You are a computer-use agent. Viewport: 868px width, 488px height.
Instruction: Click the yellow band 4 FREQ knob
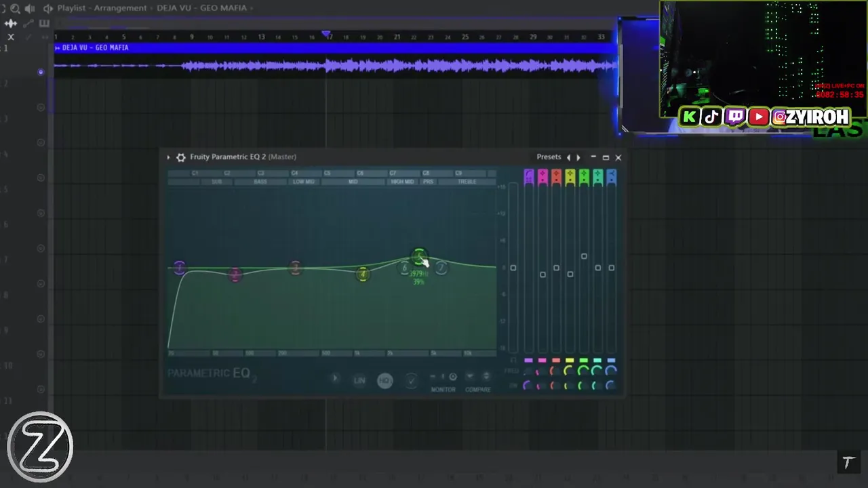568,371
